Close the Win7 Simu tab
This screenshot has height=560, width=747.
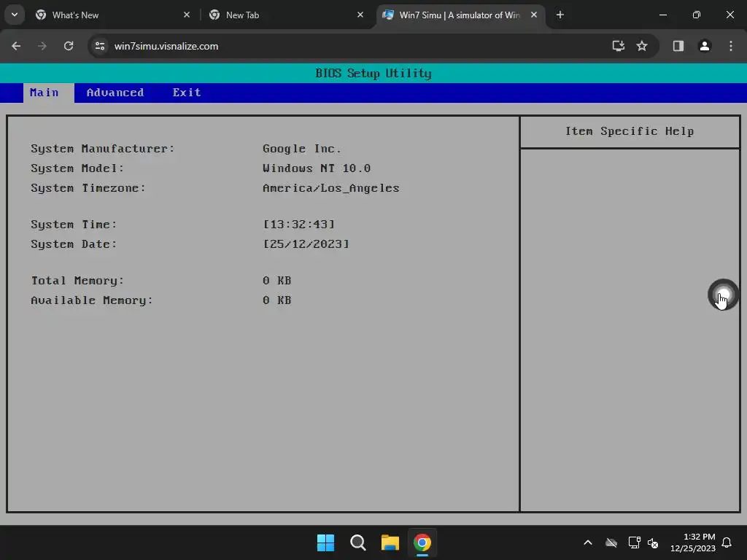(x=534, y=15)
